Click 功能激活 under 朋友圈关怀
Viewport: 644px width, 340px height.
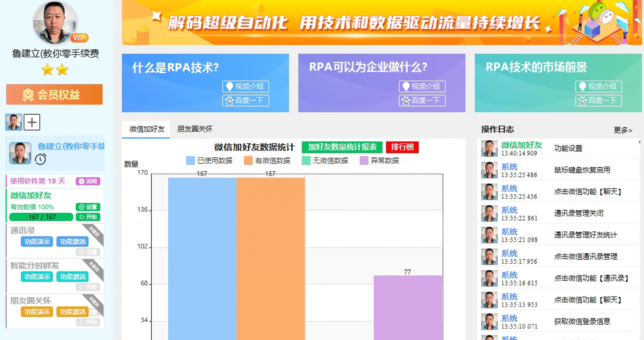73,312
